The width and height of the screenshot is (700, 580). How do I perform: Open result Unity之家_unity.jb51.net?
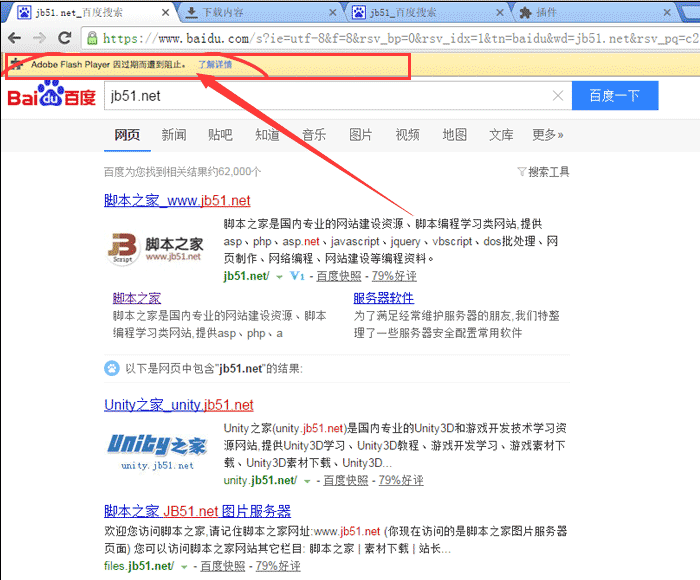click(179, 405)
